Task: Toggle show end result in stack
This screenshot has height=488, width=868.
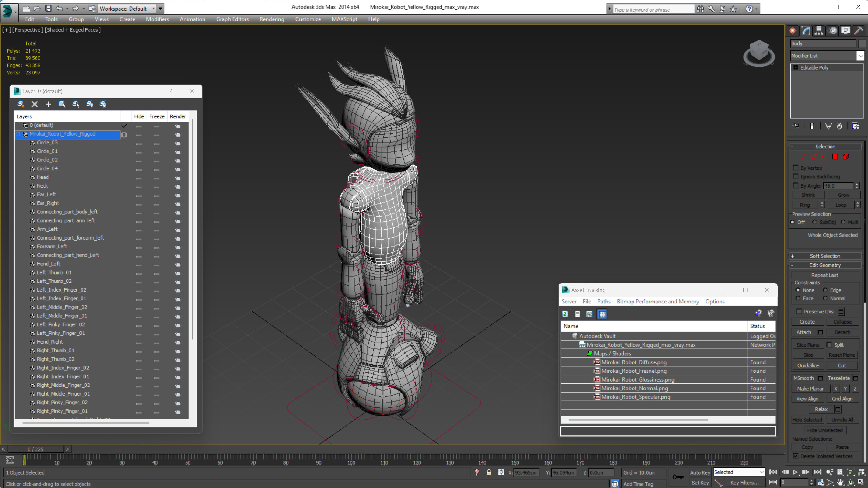Action: pos(812,126)
